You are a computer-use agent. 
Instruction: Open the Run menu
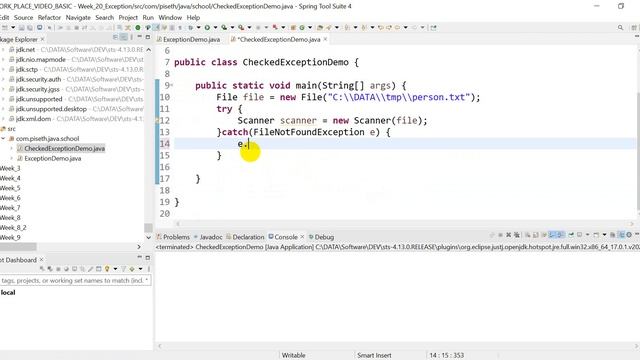(x=148, y=18)
